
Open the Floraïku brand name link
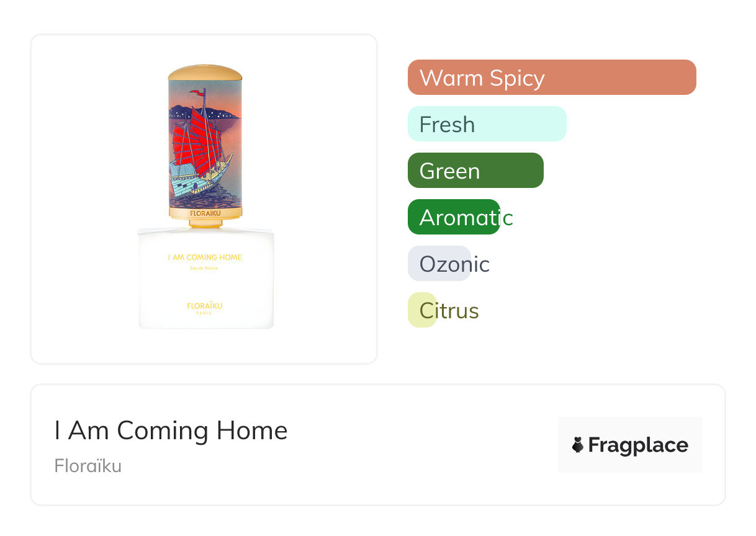(88, 466)
